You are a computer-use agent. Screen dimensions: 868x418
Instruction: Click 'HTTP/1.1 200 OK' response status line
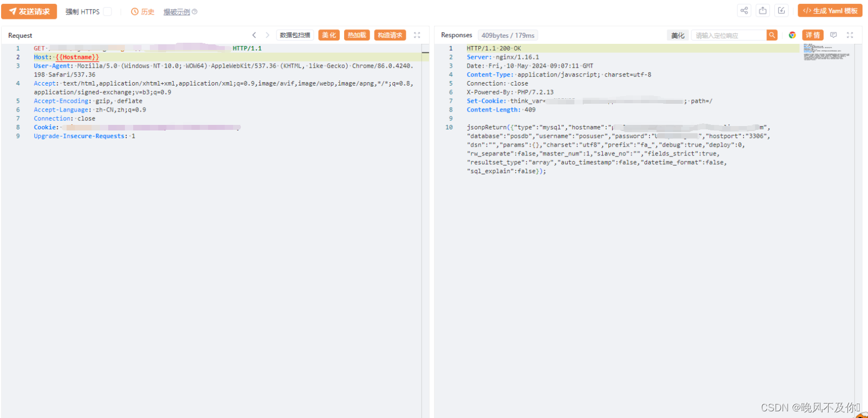[494, 48]
